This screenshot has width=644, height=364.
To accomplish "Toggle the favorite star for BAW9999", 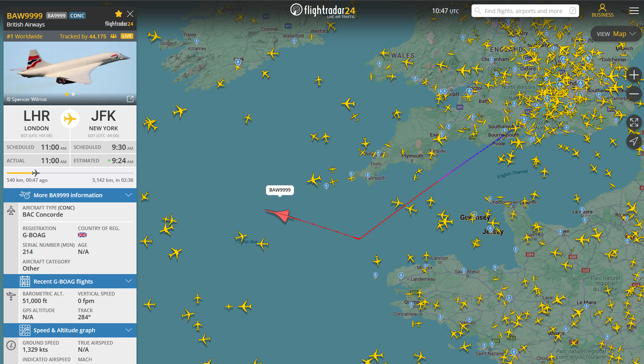I will click(118, 14).
